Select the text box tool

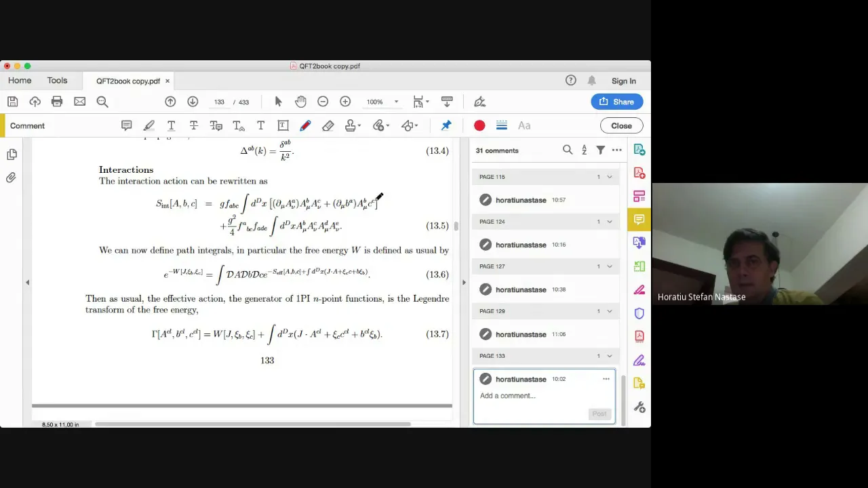tap(283, 125)
